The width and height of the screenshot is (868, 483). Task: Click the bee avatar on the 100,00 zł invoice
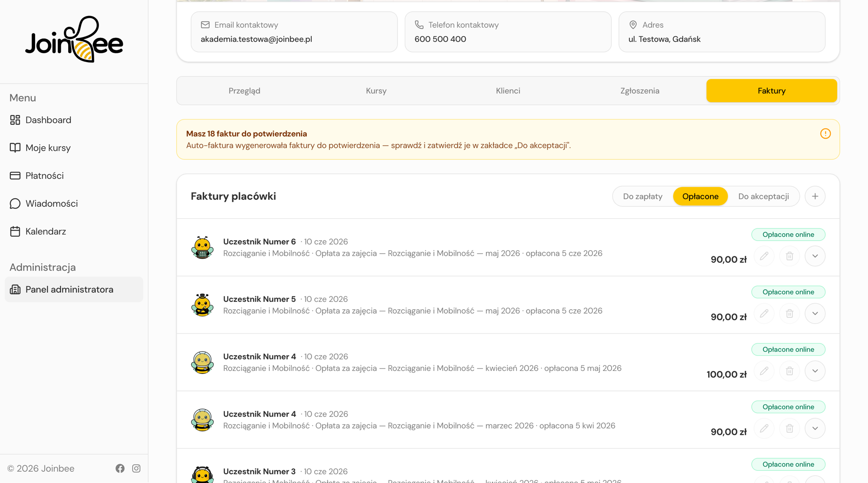click(x=202, y=362)
